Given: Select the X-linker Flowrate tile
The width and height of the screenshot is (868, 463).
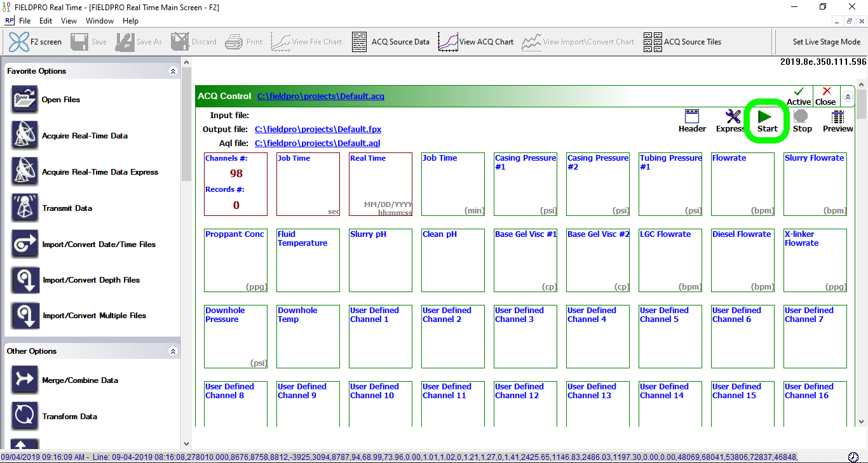Looking at the screenshot, I should tap(815, 260).
